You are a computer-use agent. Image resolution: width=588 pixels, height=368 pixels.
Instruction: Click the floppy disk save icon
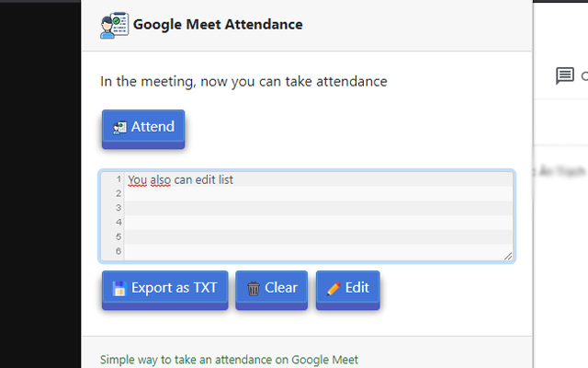coord(119,288)
